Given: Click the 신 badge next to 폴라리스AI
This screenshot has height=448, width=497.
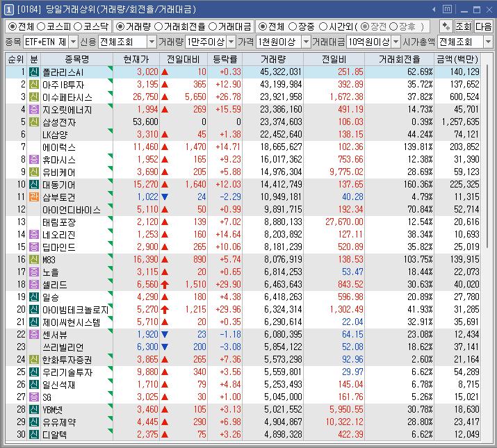Looking at the screenshot, I should (34, 72).
